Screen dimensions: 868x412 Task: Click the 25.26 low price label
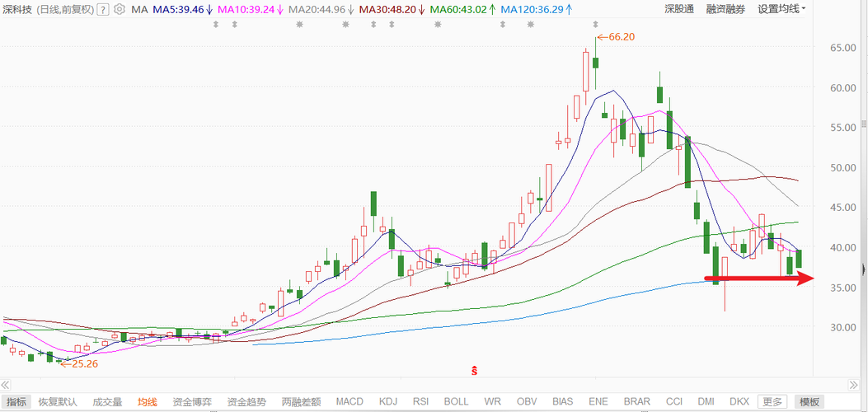click(x=84, y=364)
